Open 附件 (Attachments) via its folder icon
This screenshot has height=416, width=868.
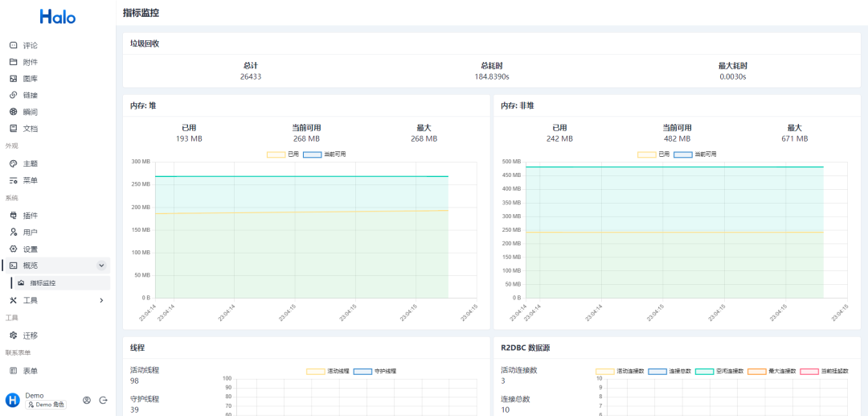click(13, 62)
